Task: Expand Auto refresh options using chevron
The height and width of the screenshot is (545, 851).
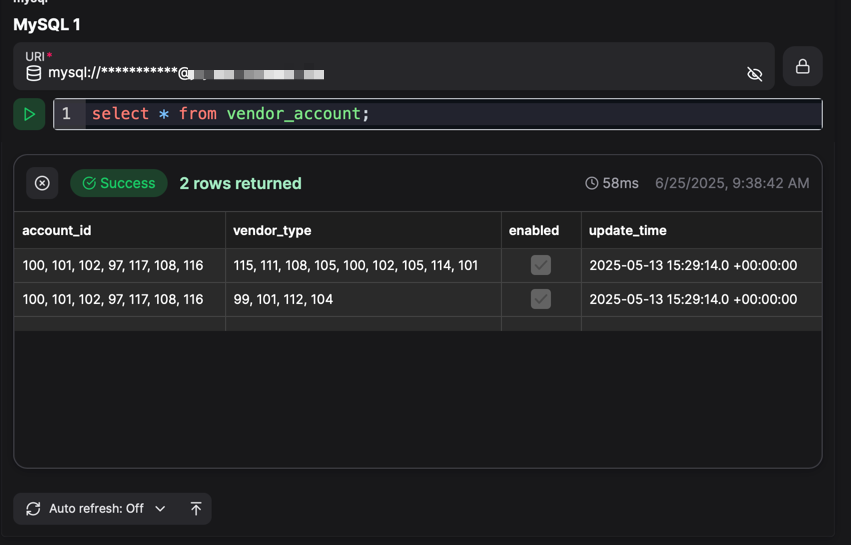Action: click(x=160, y=508)
